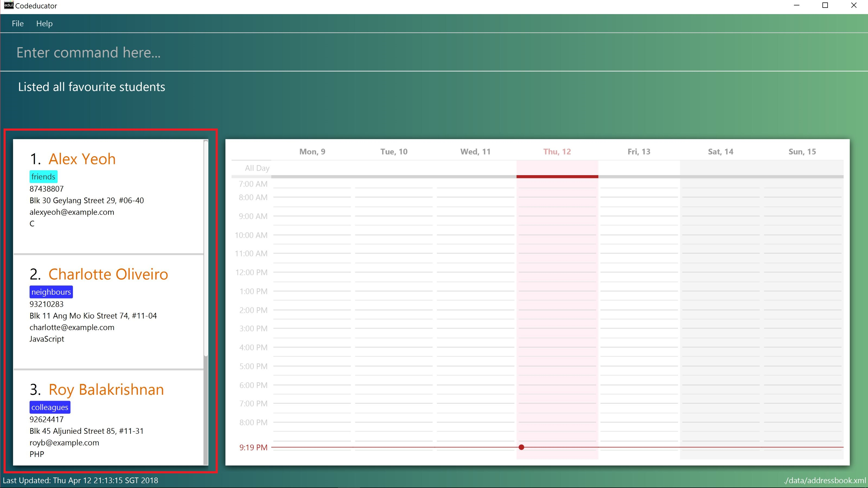Click the Codeducator app icon in title bar
868x488 pixels.
(9, 5)
